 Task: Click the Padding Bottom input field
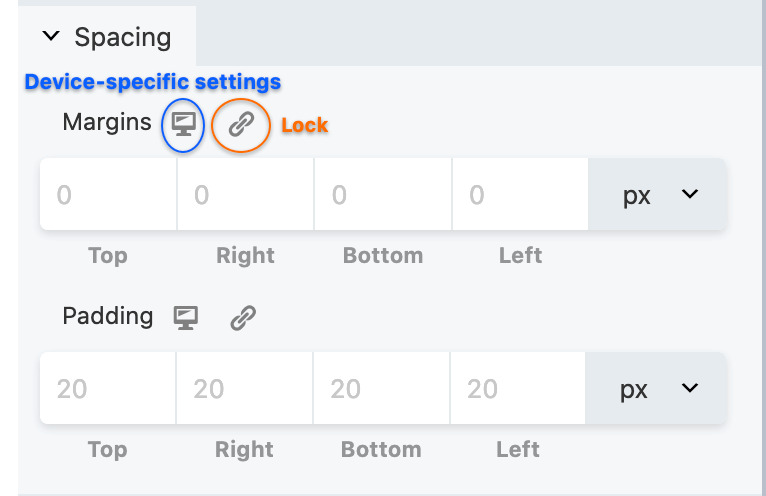tap(381, 388)
